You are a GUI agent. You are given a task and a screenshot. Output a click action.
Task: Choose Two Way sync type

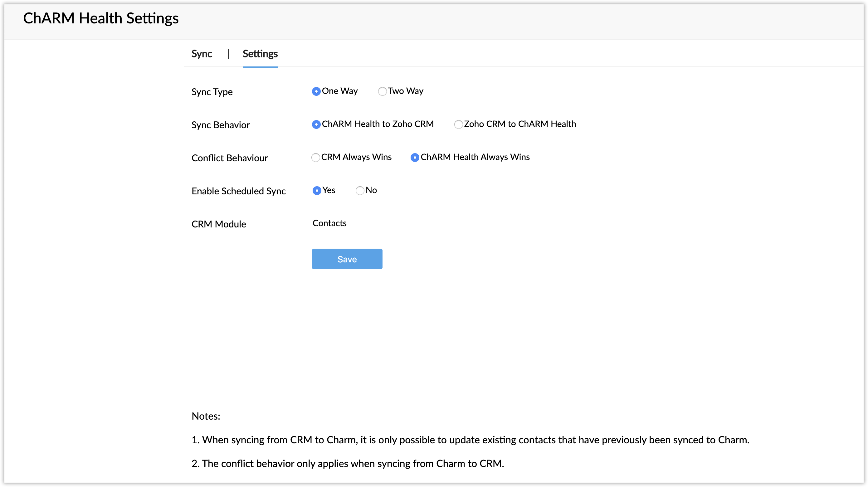(382, 91)
